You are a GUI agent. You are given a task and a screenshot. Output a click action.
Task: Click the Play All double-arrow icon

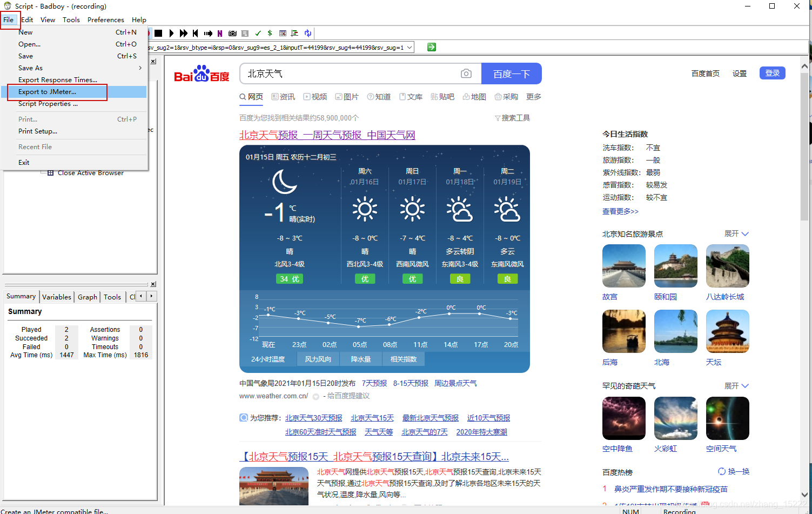[184, 34]
